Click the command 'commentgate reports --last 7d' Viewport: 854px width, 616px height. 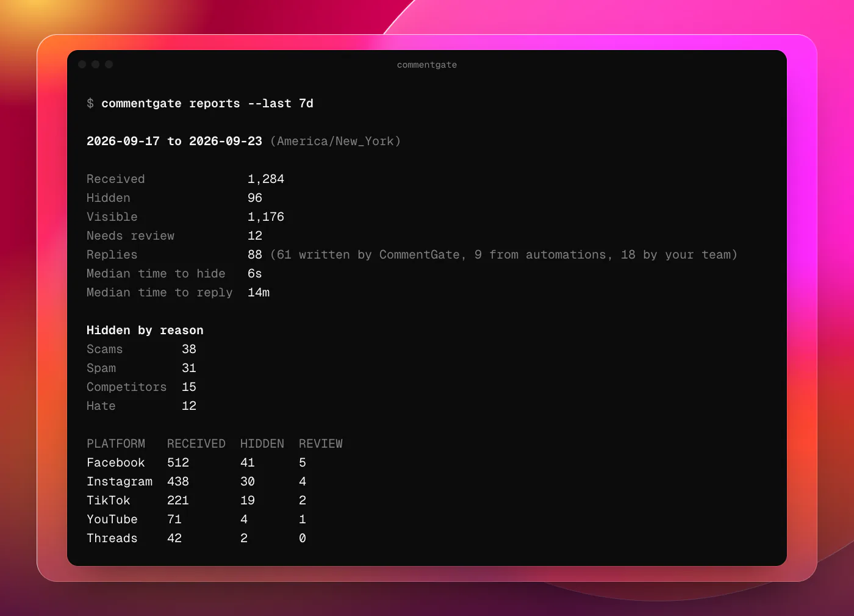click(207, 104)
